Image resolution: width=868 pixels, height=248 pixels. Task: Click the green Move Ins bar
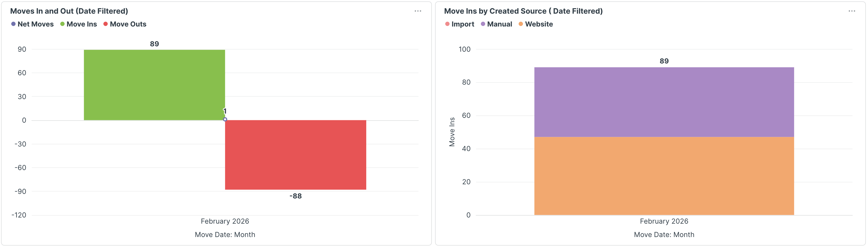click(x=154, y=85)
